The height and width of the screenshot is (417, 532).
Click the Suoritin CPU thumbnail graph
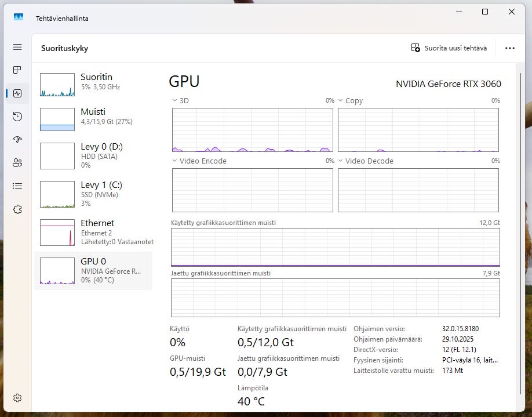point(57,85)
